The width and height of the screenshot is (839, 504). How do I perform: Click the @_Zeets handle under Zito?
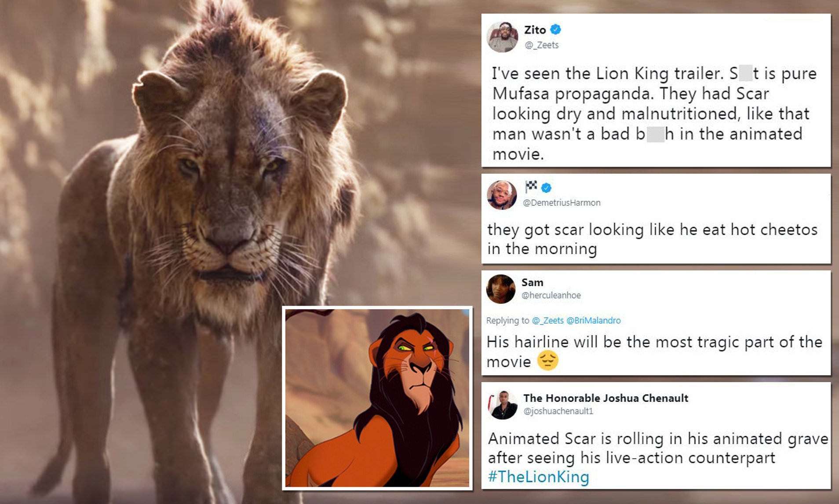tap(541, 45)
